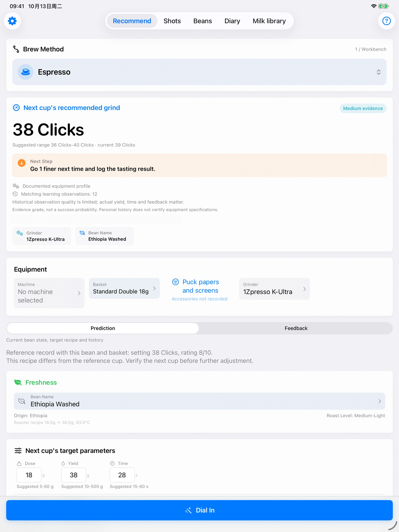
Task: Tap the Puck papers and screens icon
Action: [176, 282]
